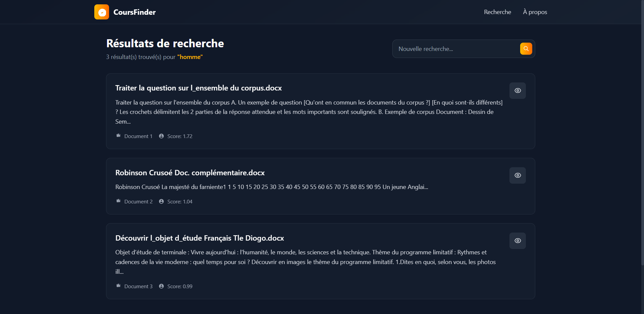Click the Document 3 file icon
644x314 pixels.
point(118,286)
